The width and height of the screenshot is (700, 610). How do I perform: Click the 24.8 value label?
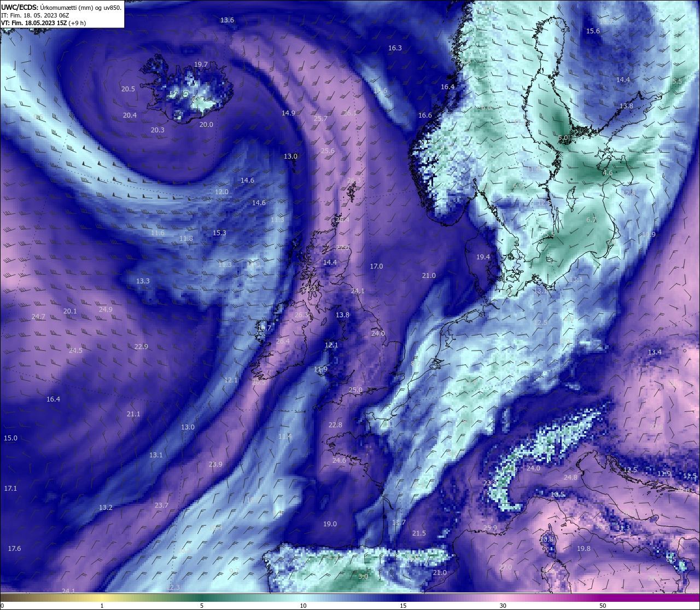click(x=570, y=478)
